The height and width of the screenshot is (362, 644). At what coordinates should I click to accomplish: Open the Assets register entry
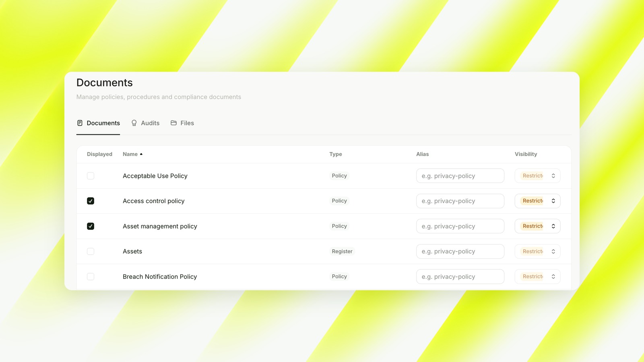click(132, 251)
